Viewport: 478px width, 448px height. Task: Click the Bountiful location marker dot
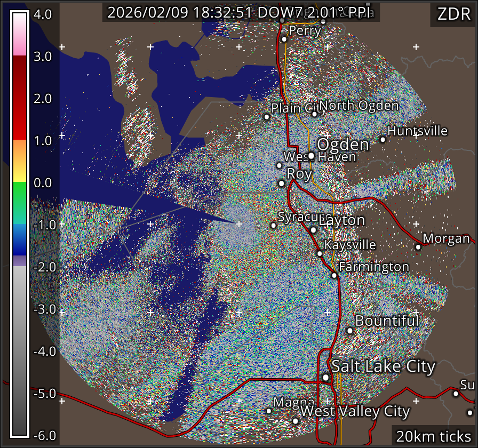350,330
